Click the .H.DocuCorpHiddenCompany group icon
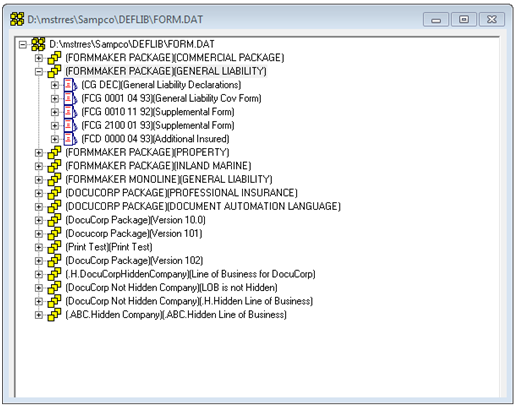Image resolution: width=518 pixels, height=407 pixels. click(x=54, y=274)
